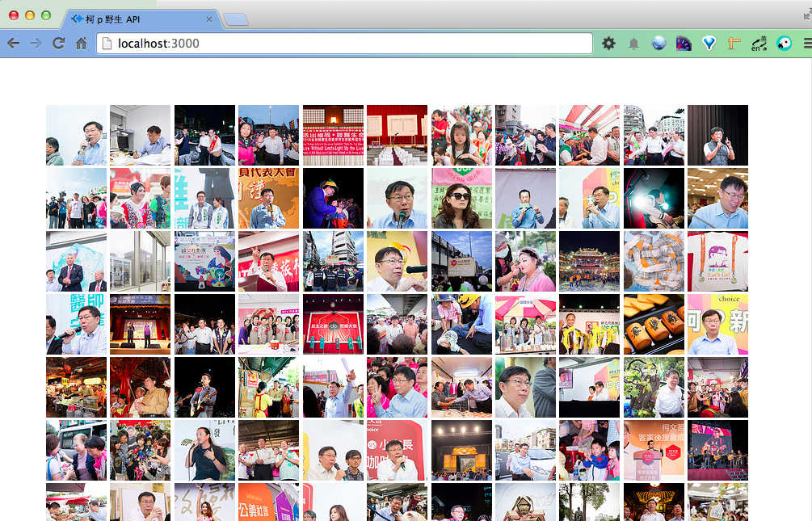This screenshot has height=521, width=812.
Task: Open the illuminated temple at night thumbnail
Action: [x=589, y=261]
